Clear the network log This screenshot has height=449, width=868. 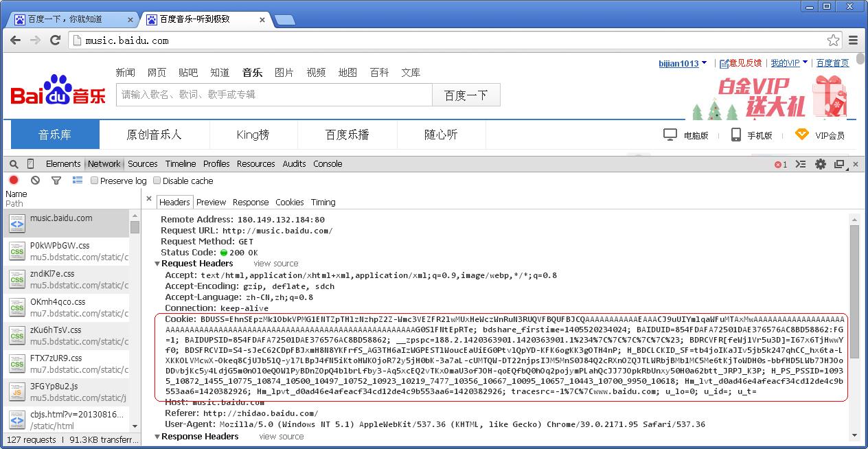click(35, 181)
